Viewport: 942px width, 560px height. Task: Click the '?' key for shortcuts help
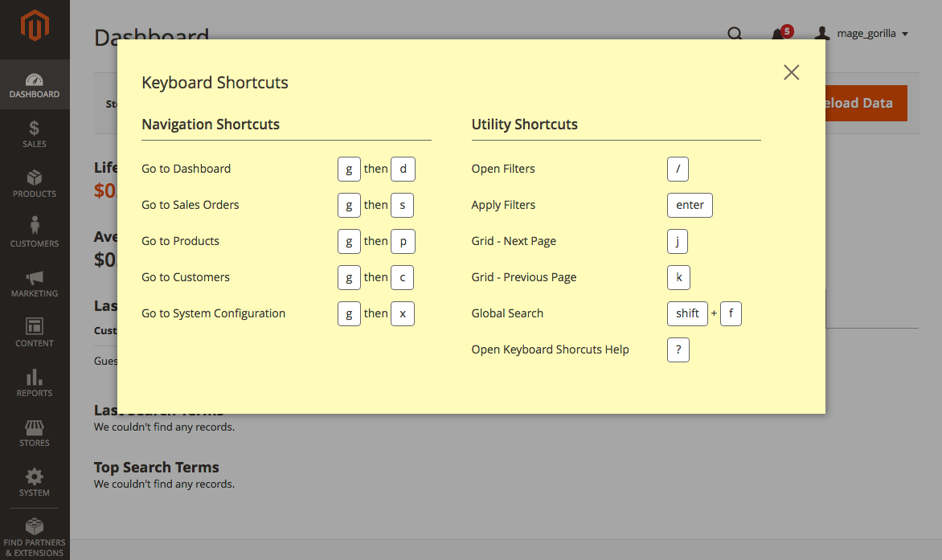(678, 349)
